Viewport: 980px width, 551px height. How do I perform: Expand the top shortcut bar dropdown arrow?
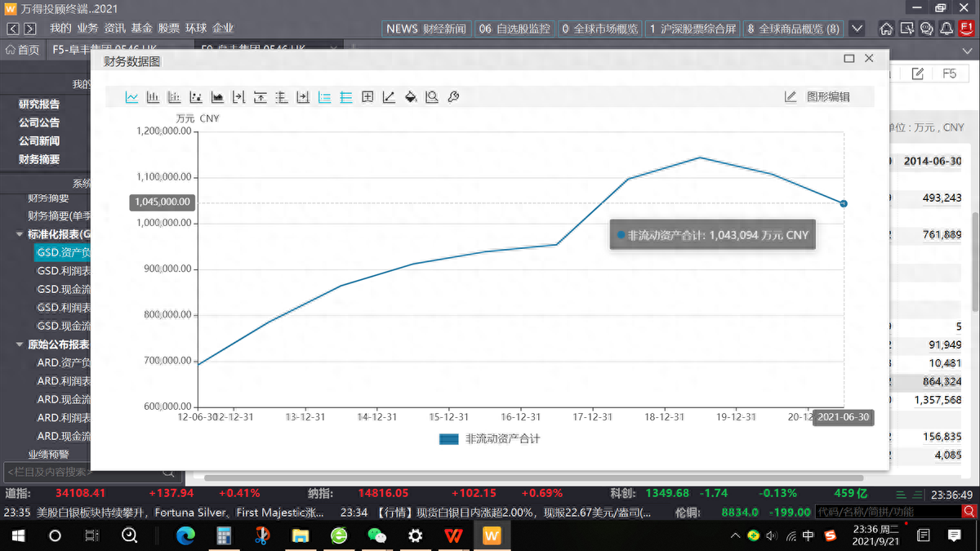pyautogui.click(x=857, y=29)
